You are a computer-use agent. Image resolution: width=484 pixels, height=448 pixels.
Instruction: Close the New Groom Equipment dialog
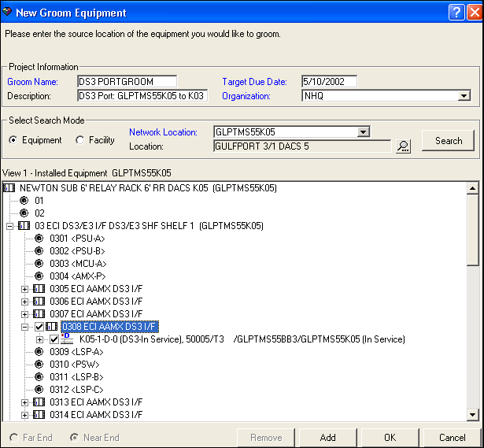point(475,13)
